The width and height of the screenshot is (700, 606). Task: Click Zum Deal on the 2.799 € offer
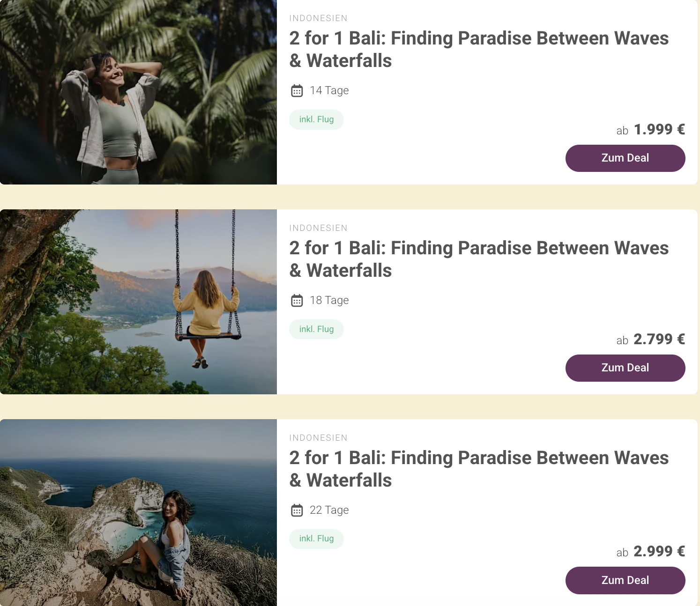click(625, 368)
